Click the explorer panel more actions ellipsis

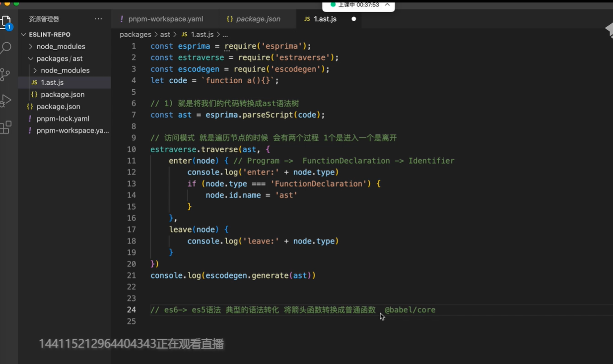(x=98, y=19)
